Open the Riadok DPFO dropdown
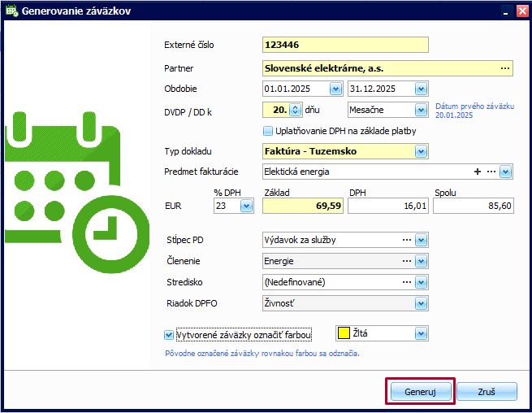Viewport: 532px width, 413px height. pyautogui.click(x=421, y=303)
